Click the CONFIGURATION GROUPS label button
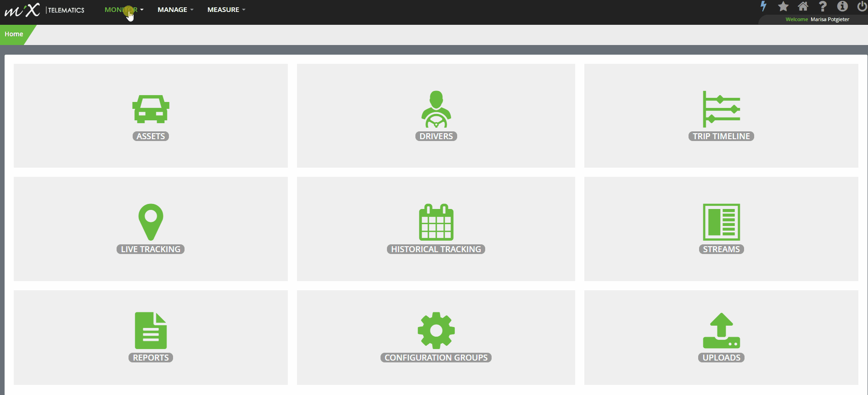868x395 pixels. click(436, 358)
